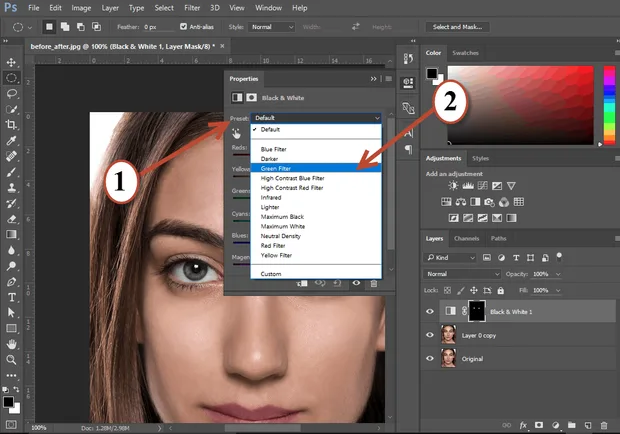Select the Lasso tool

pyautogui.click(x=11, y=94)
